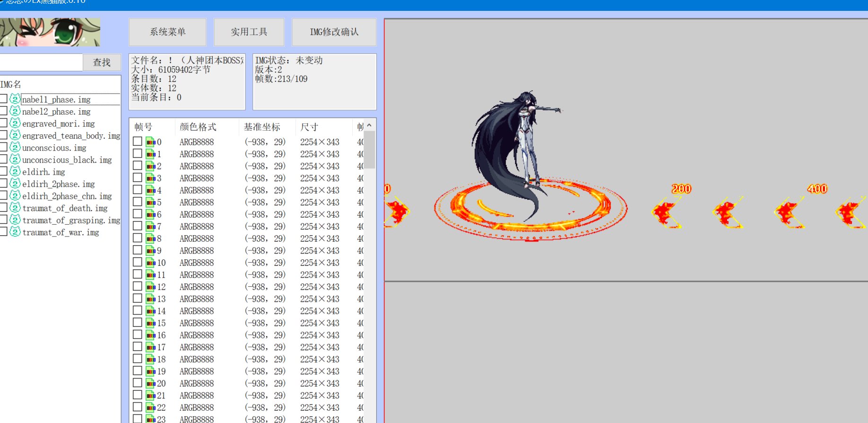Click the frame 0 image icon
868x423 pixels.
(151, 141)
